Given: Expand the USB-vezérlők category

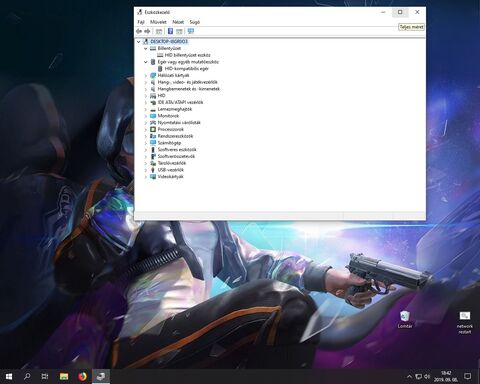Looking at the screenshot, I should pyautogui.click(x=146, y=170).
